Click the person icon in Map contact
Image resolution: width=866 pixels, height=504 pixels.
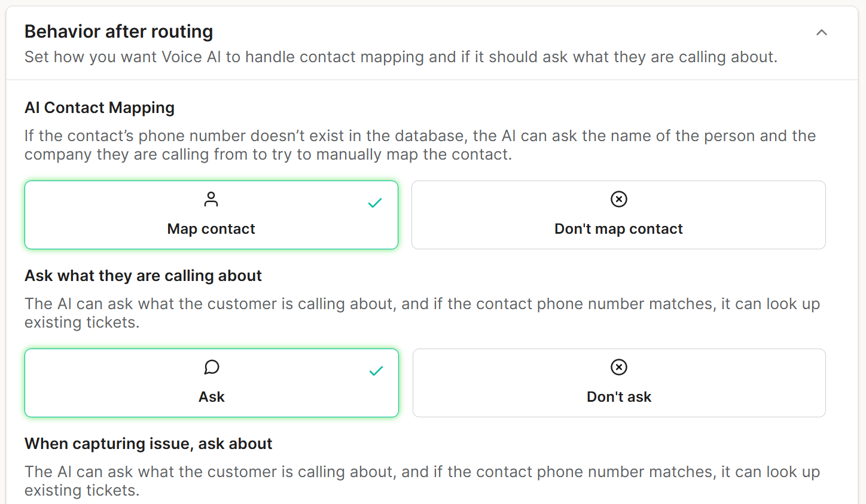pyautogui.click(x=211, y=199)
